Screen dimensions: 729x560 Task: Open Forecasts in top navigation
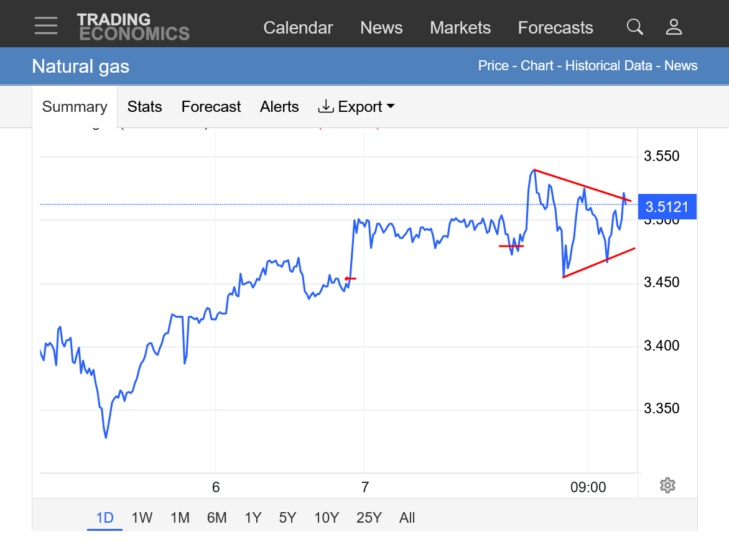pyautogui.click(x=555, y=28)
